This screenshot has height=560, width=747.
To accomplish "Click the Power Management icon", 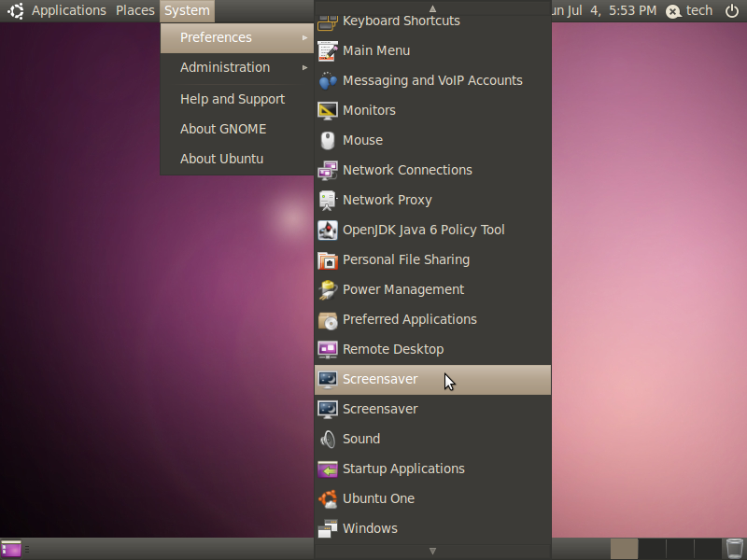I will click(x=328, y=289).
